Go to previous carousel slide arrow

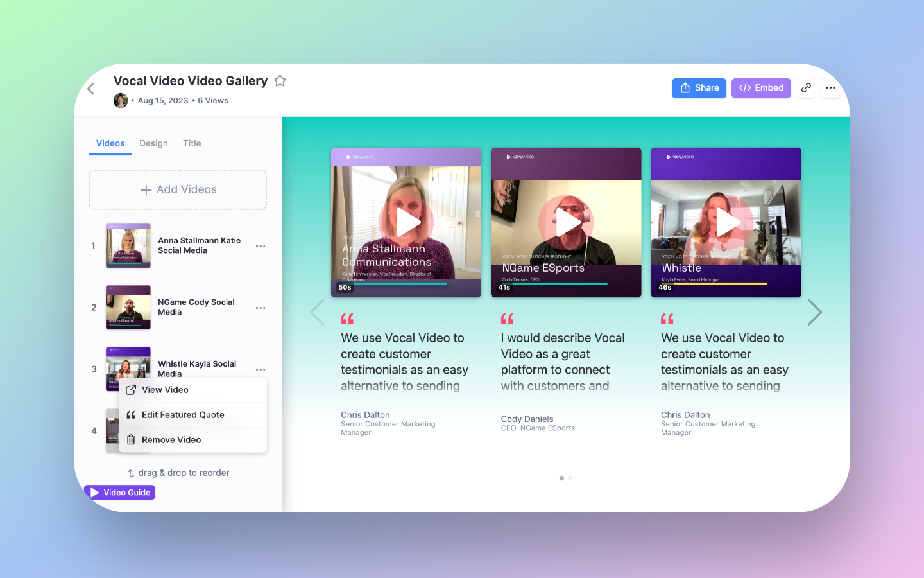coord(318,313)
